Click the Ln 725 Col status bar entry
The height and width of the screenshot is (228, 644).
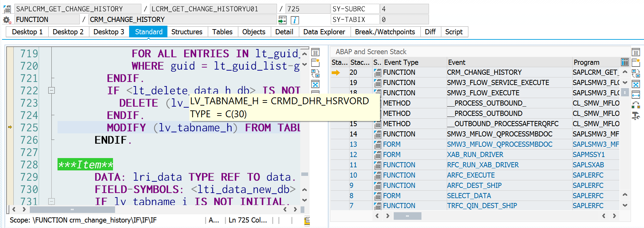[248, 220]
